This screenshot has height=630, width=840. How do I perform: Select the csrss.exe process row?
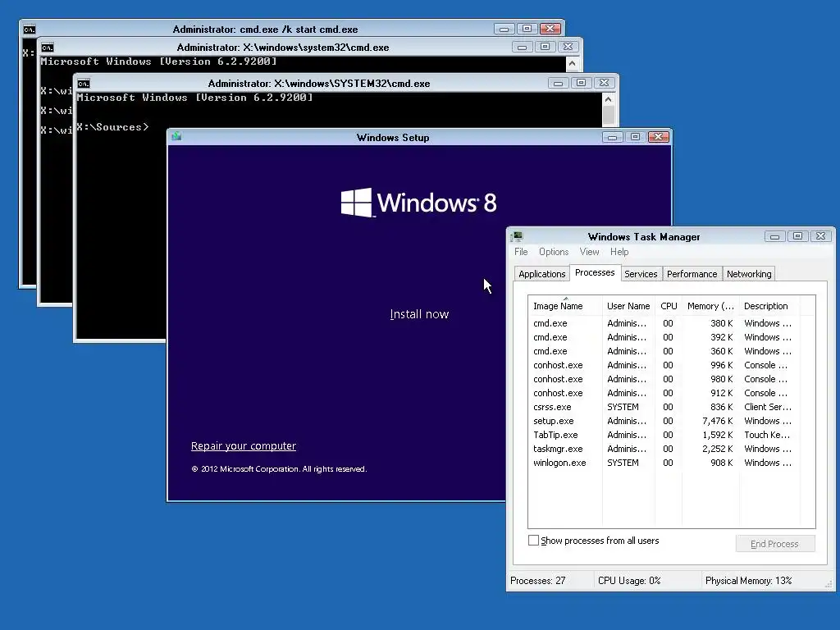point(664,407)
